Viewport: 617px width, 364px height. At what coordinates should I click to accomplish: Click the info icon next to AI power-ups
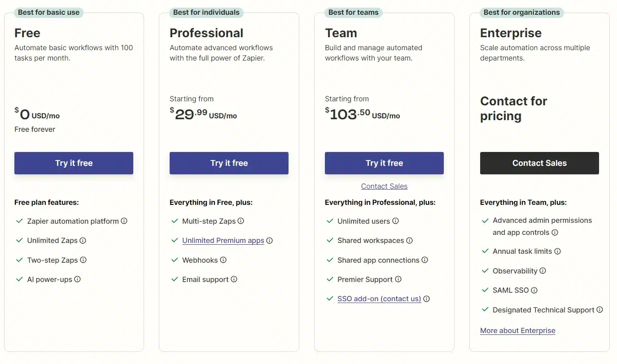pyautogui.click(x=78, y=279)
